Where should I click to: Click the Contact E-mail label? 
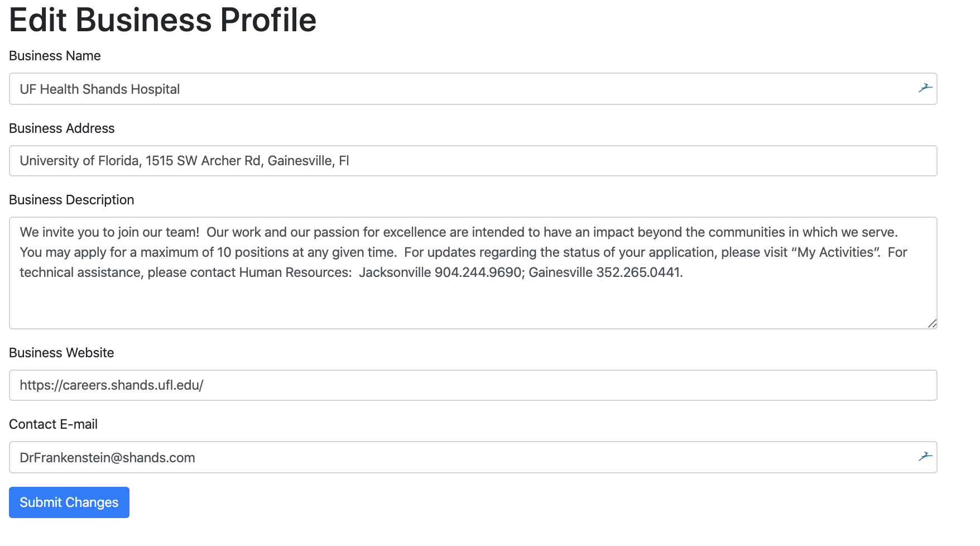(x=53, y=424)
